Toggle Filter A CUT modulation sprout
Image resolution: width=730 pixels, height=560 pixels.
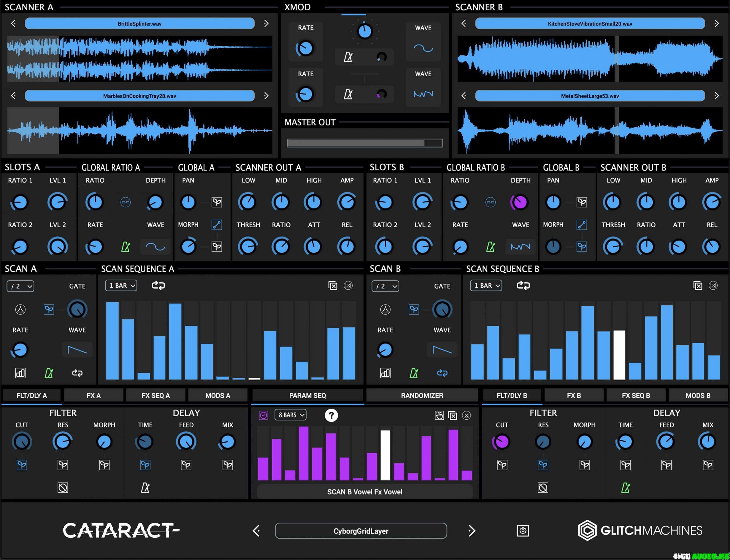tap(22, 465)
